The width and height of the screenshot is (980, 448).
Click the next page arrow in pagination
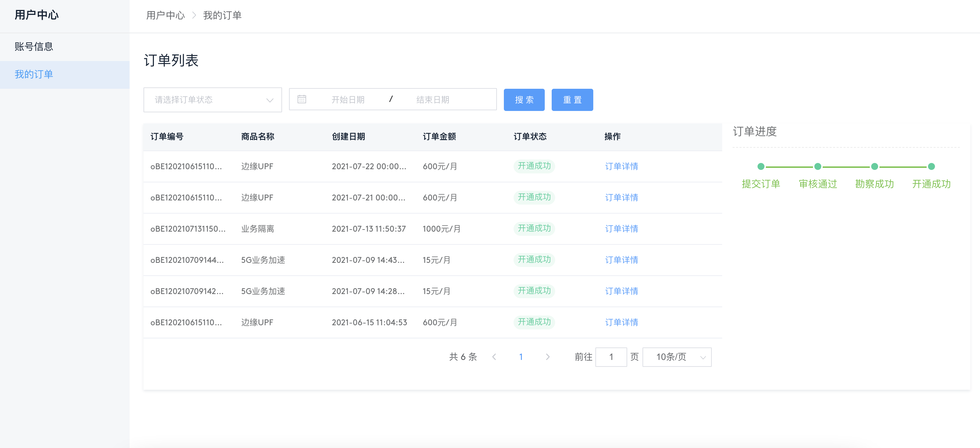[548, 357]
